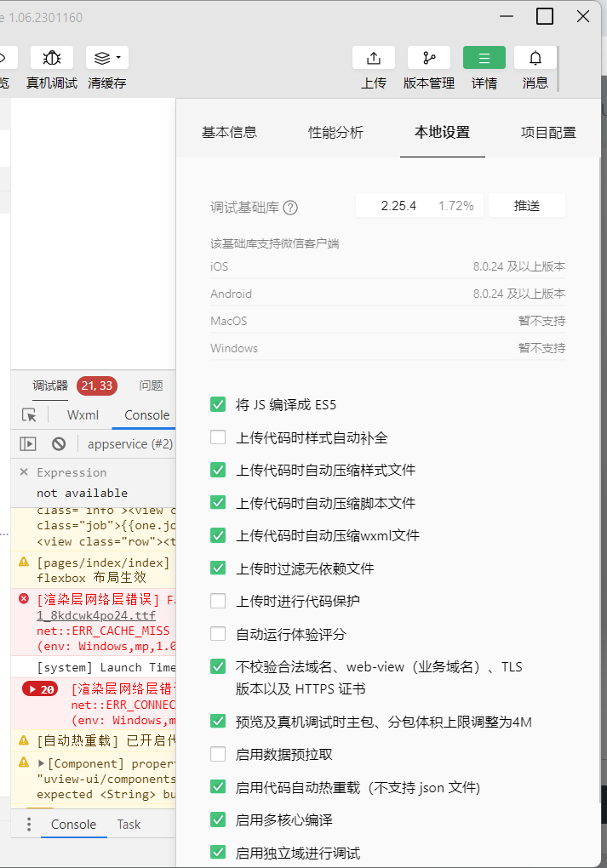Uncheck 启用独立域进行调试 checkbox
Image resolution: width=607 pixels, height=868 pixels.
coord(218,853)
